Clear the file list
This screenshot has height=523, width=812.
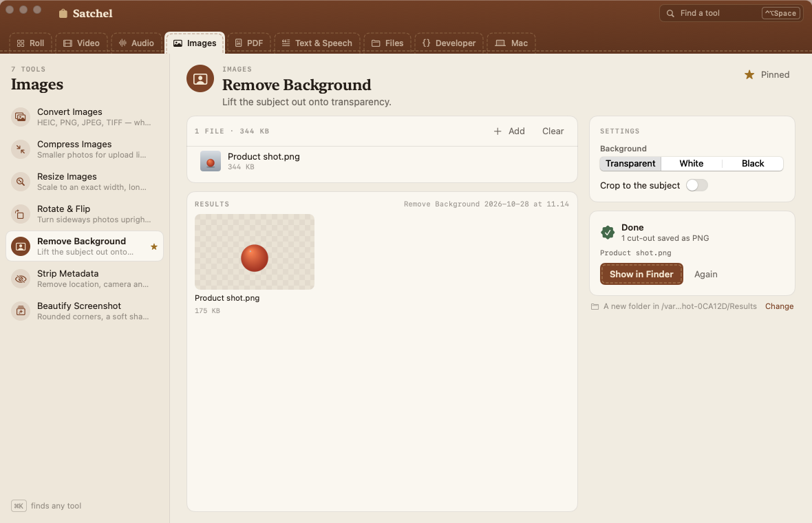(x=553, y=131)
